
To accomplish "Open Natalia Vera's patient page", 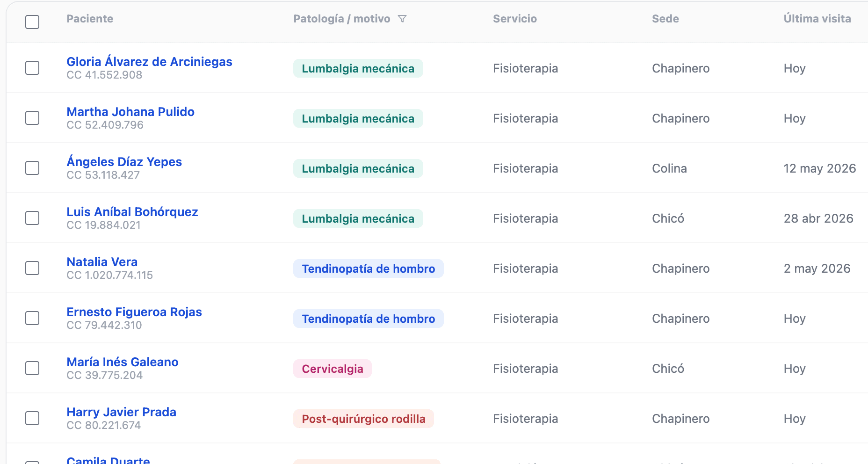I will coord(102,262).
